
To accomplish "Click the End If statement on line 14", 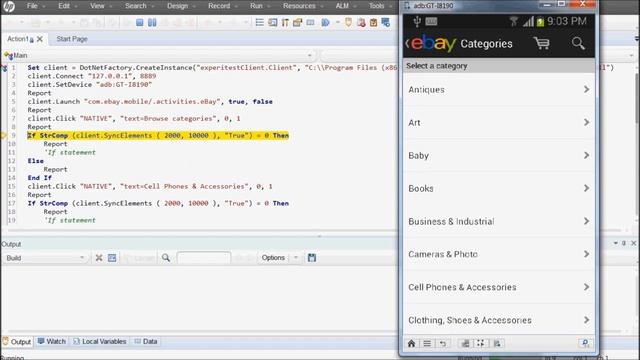I will point(40,178).
